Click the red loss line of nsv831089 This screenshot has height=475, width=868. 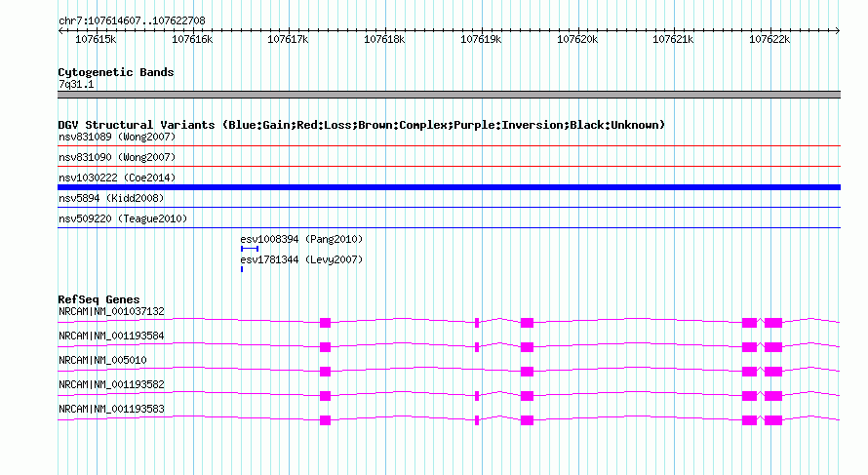pos(449,146)
